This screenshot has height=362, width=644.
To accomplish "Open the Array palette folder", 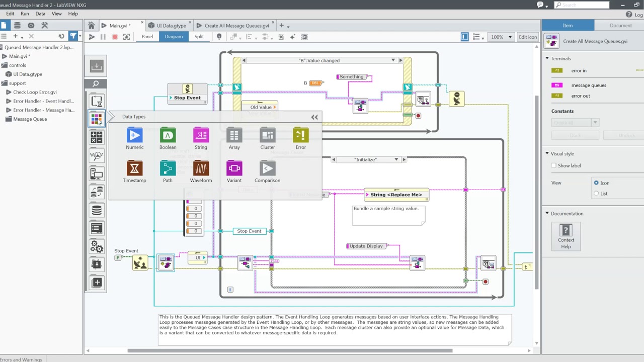I will (x=234, y=139).
